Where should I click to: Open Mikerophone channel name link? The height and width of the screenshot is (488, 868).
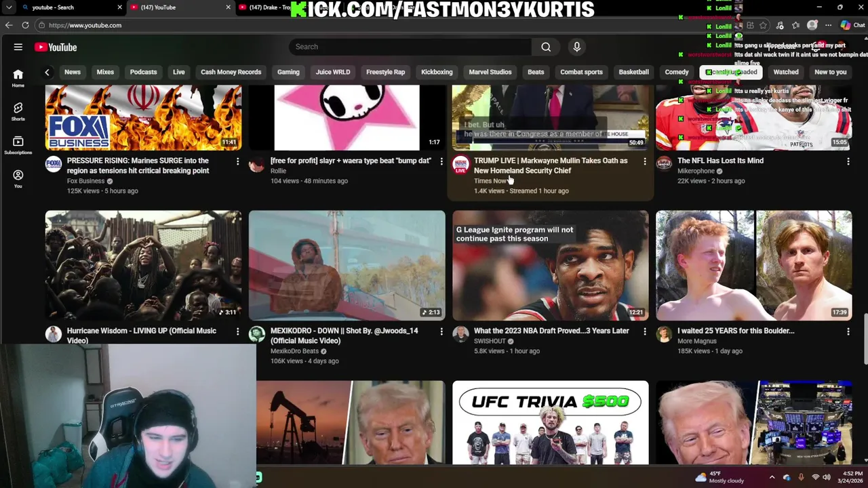coord(696,171)
